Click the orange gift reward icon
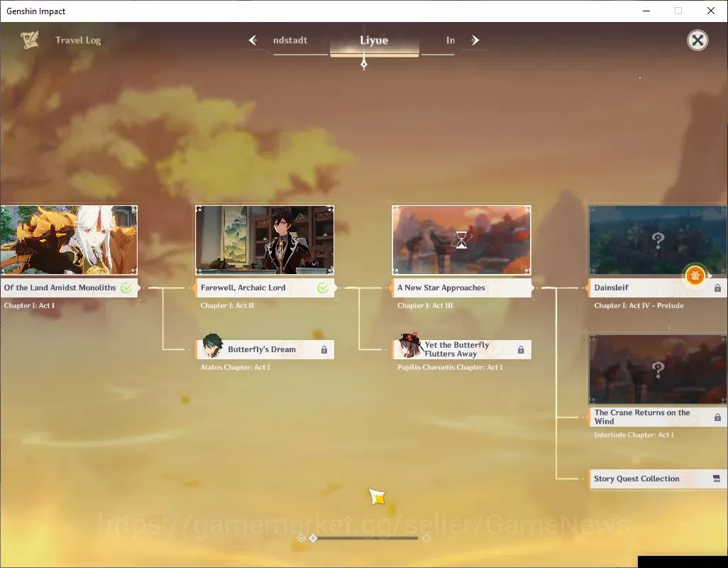728x568 pixels. click(695, 276)
